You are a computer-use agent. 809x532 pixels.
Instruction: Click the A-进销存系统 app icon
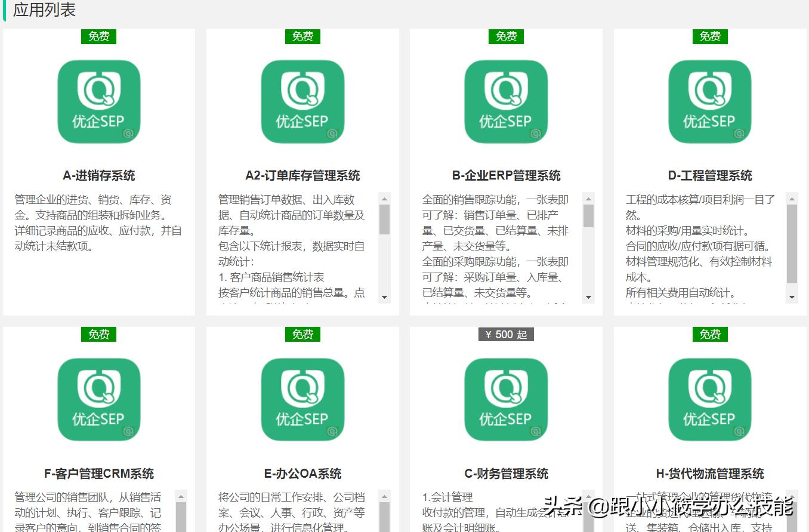[x=98, y=100]
